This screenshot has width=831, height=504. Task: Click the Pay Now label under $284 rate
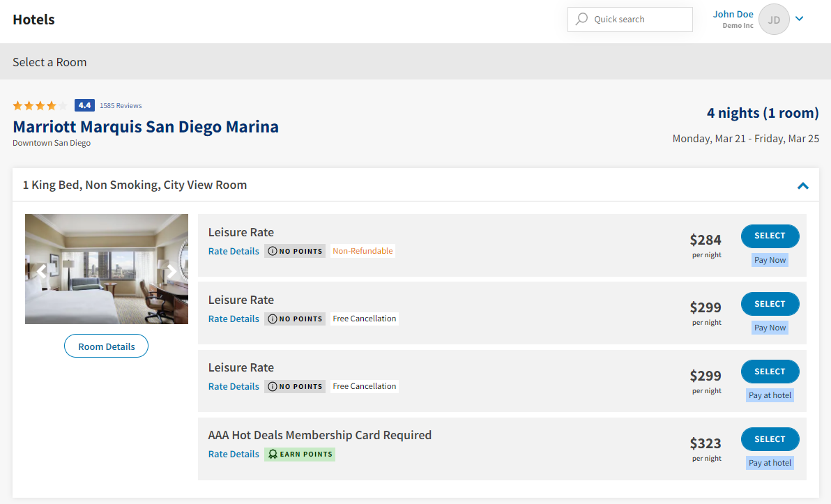(x=770, y=260)
